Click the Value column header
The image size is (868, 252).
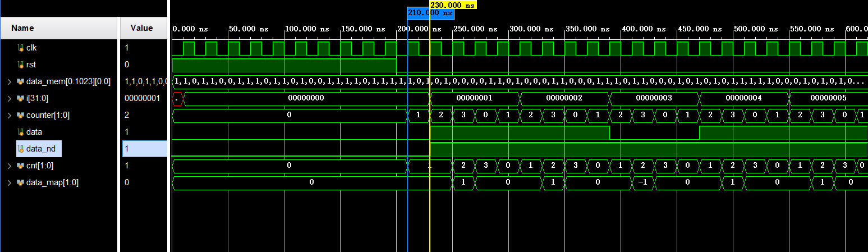coord(141,28)
